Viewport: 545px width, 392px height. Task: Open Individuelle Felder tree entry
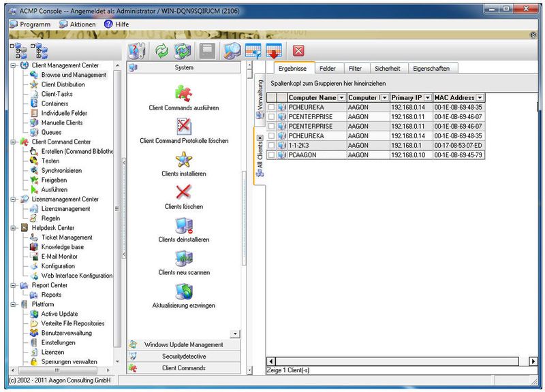[64, 113]
